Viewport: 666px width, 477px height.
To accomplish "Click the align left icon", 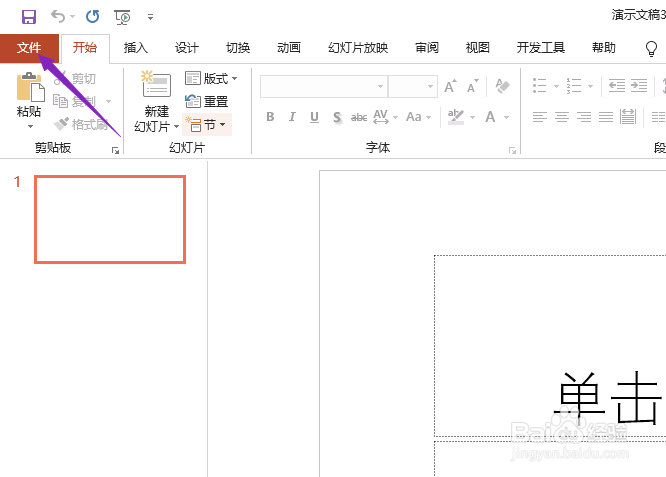I will click(x=540, y=117).
